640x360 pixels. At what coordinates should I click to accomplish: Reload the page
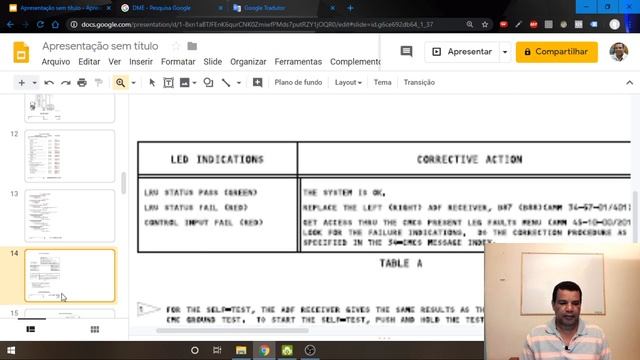click(x=40, y=24)
